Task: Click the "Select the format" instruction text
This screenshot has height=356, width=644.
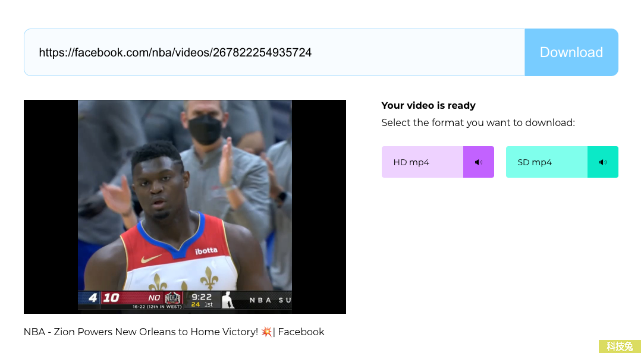Action: (478, 123)
